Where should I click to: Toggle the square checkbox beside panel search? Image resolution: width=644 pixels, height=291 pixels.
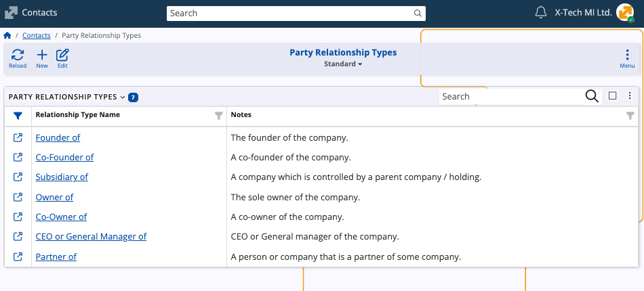click(x=613, y=96)
